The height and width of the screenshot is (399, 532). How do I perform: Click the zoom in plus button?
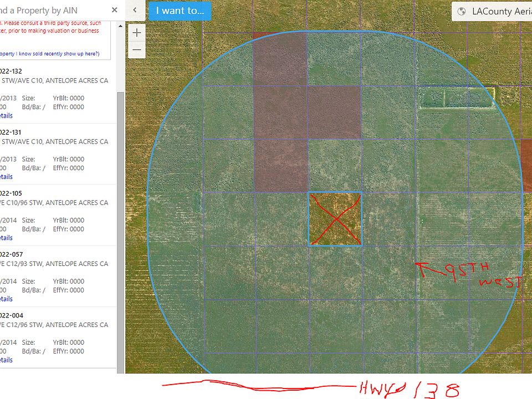(137, 33)
